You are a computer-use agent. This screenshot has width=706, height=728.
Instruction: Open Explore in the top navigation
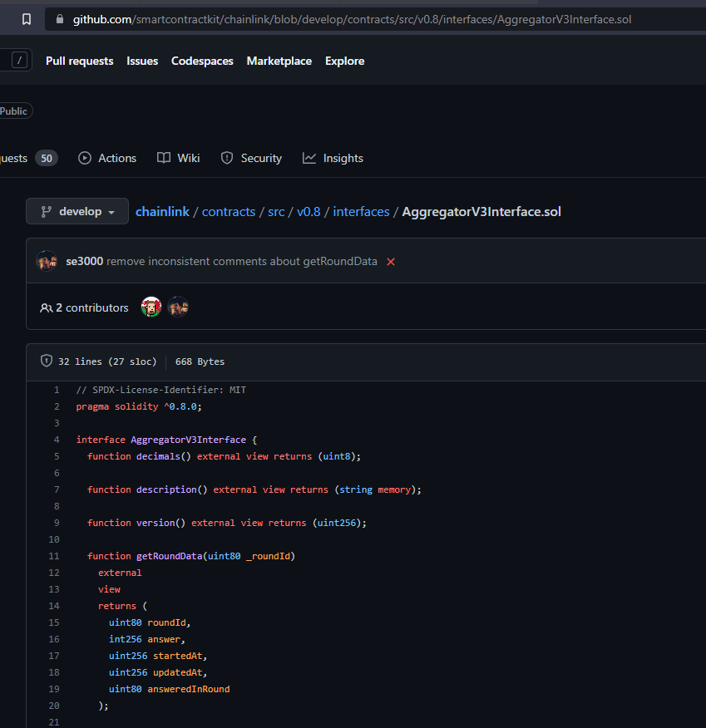point(344,61)
